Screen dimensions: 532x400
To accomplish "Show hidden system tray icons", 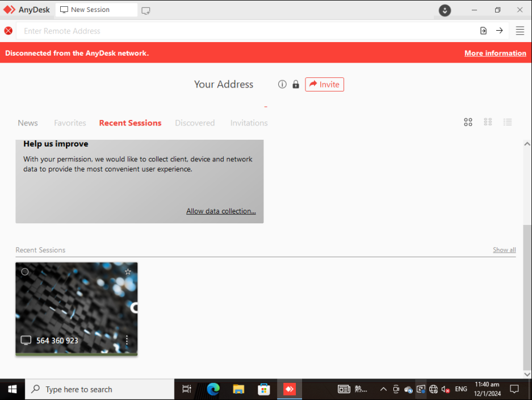I will 383,389.
